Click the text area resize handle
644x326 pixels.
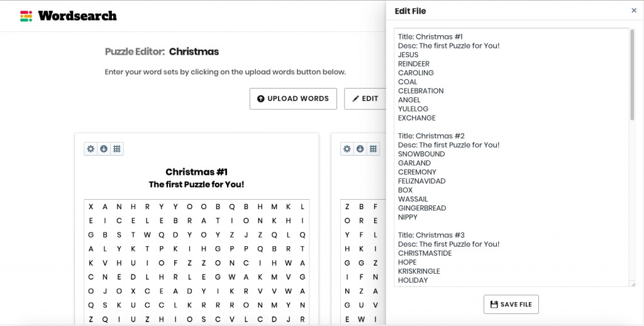[x=631, y=285]
